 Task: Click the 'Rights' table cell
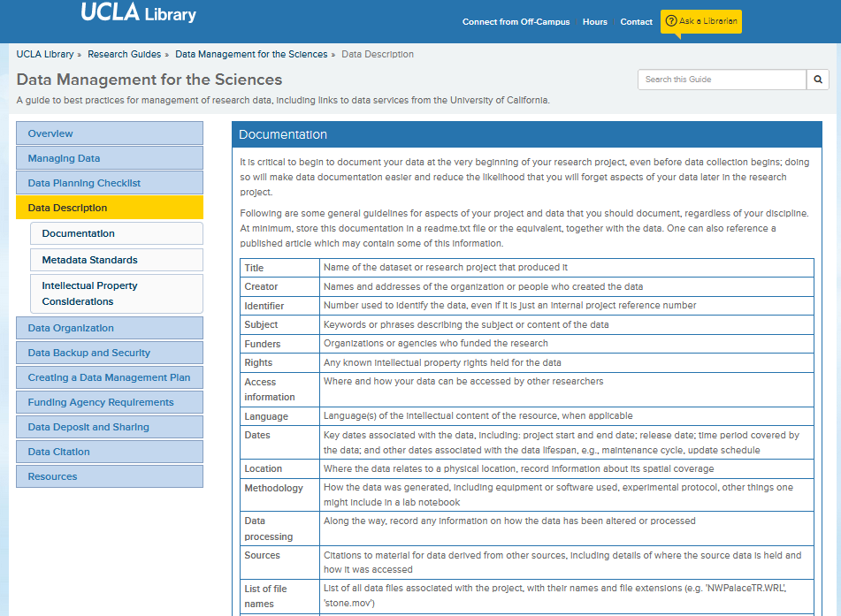(x=280, y=362)
